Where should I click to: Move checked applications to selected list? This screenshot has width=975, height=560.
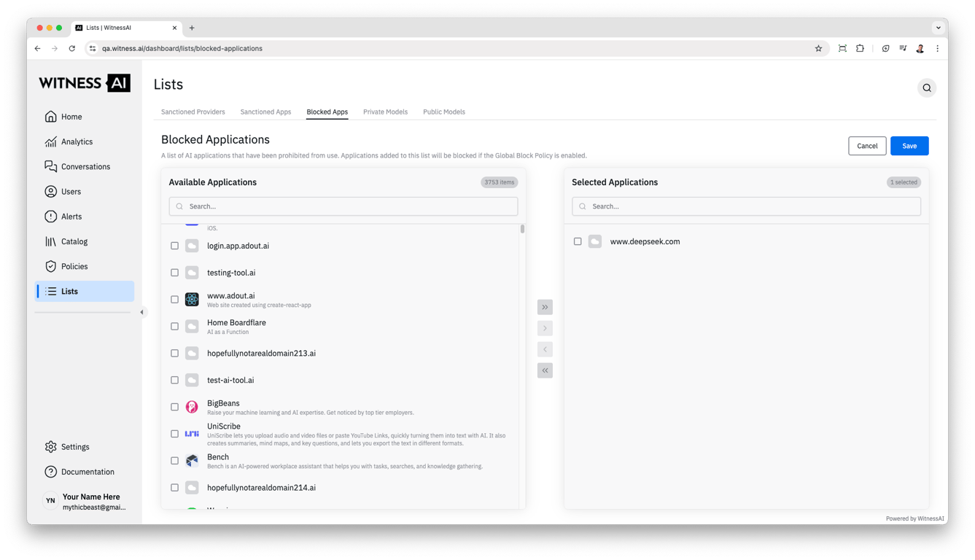point(545,328)
